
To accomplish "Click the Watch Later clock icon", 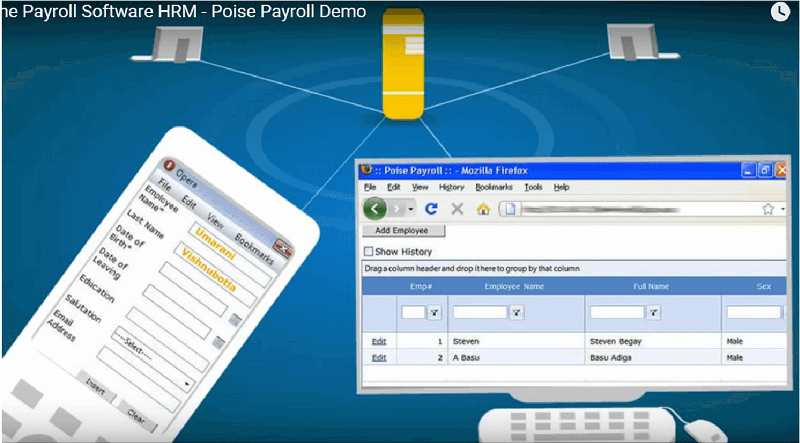I will (780, 11).
